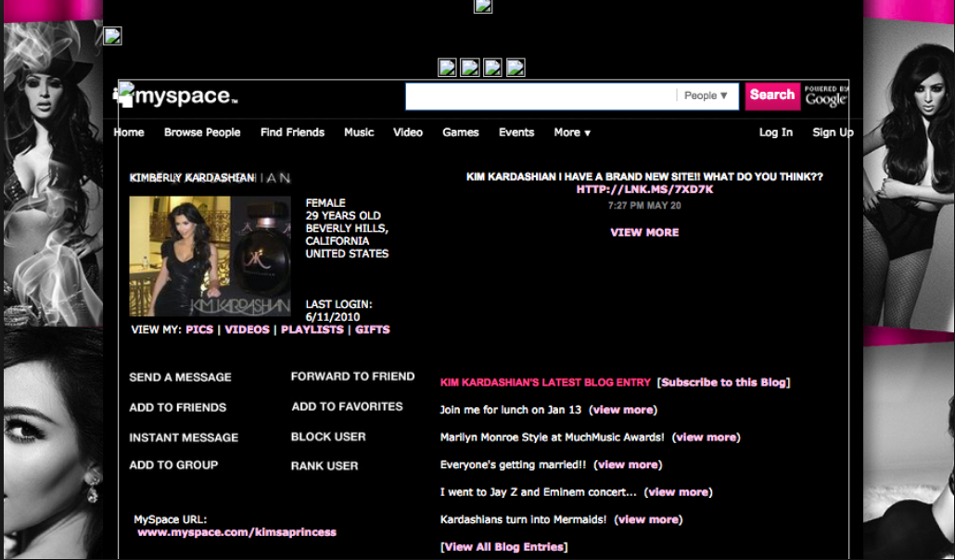955x560 pixels.
Task: Click SEND A MESSAGE
Action: [x=180, y=377]
